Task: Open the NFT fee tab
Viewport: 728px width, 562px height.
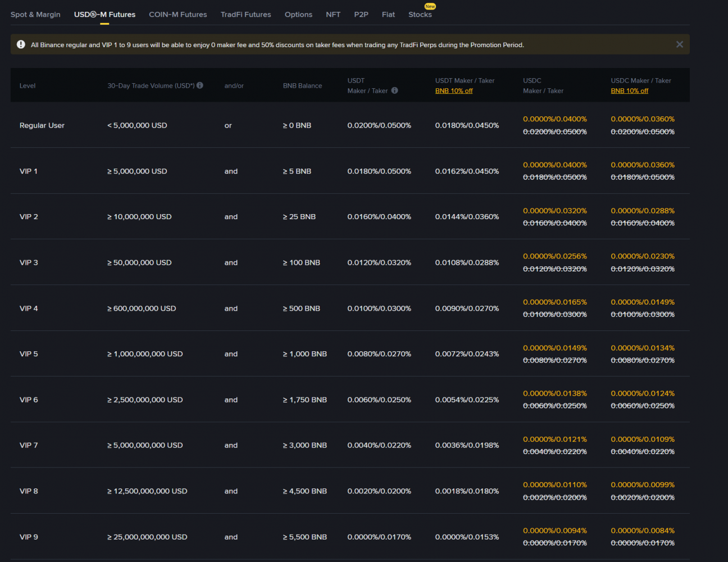Action: (x=333, y=15)
